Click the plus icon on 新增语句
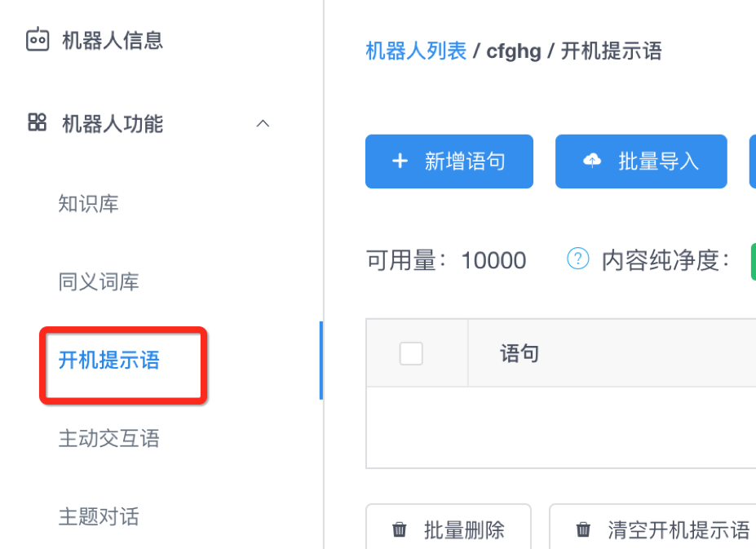This screenshot has height=549, width=756. (400, 162)
